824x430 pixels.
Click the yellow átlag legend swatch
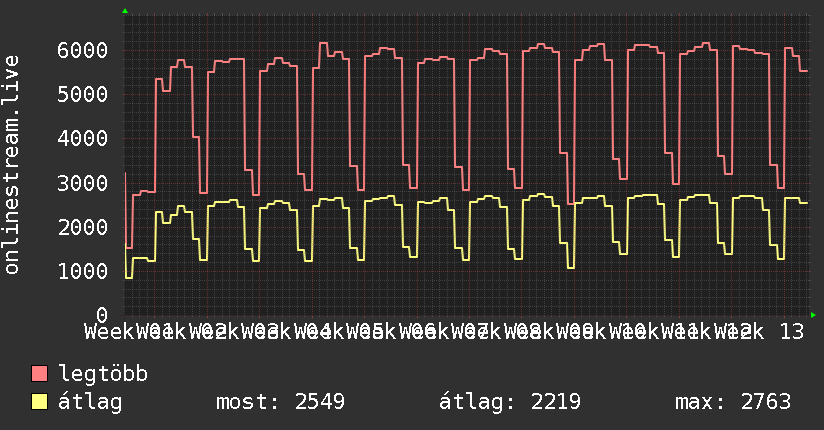coord(39,402)
